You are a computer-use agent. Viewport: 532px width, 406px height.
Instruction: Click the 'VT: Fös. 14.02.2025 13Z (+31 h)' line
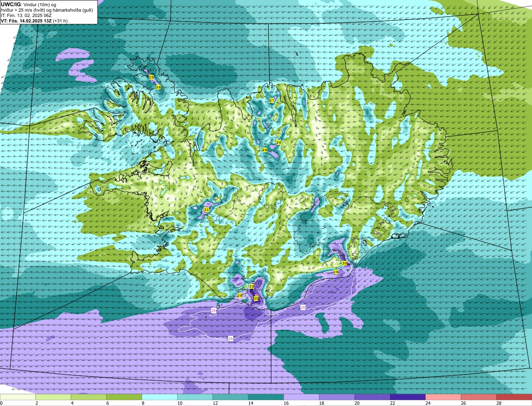(x=34, y=21)
